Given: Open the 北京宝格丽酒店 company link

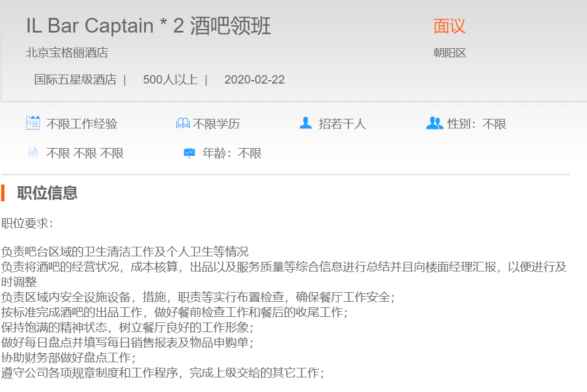Looking at the screenshot, I should 67,53.
